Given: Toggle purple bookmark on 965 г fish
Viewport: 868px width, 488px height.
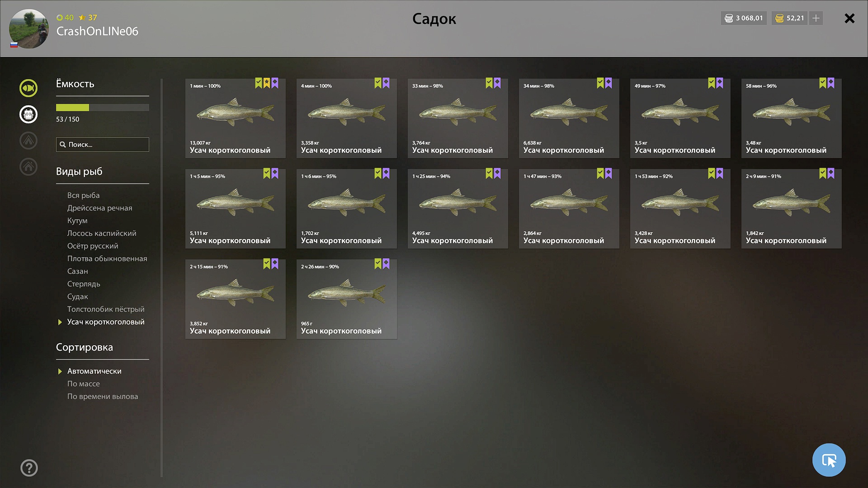Looking at the screenshot, I should pos(386,264).
